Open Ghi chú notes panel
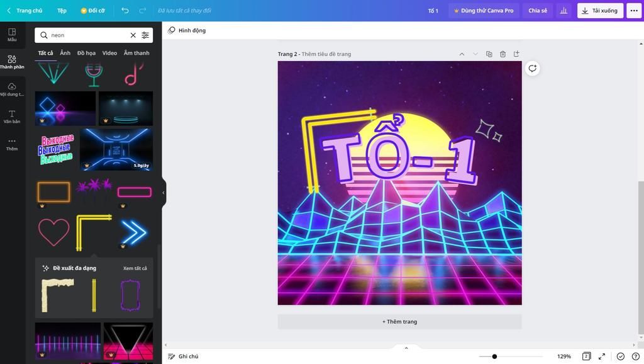Viewport: 644px width, 364px height. tap(183, 356)
